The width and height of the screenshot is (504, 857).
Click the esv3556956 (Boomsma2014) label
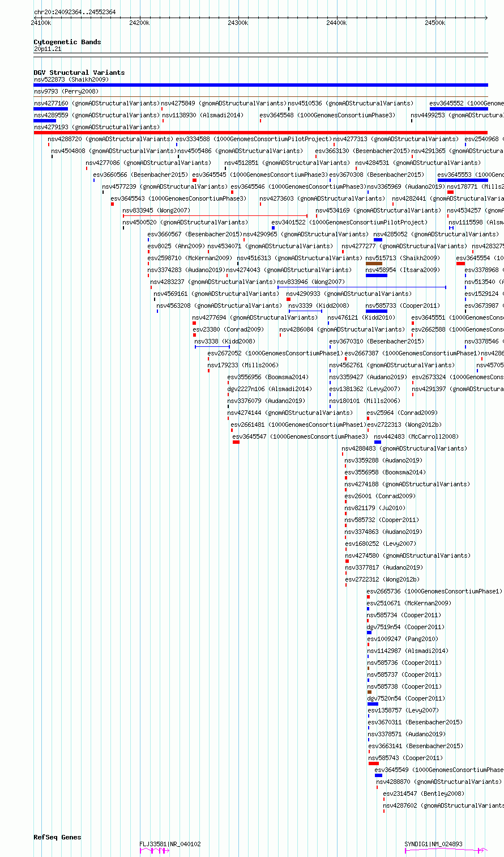(x=268, y=377)
